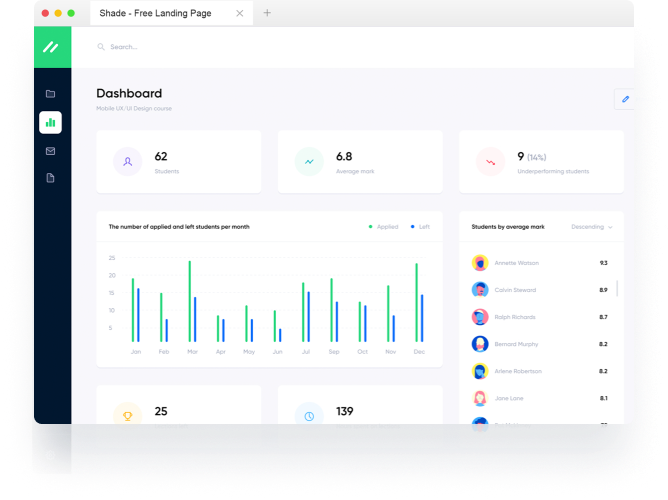Click the blue pencil edit button
This screenshot has width=668, height=500.
625,99
